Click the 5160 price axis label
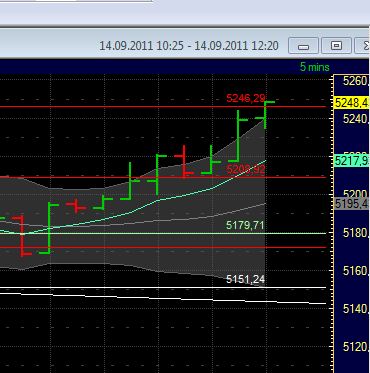 tap(356, 271)
